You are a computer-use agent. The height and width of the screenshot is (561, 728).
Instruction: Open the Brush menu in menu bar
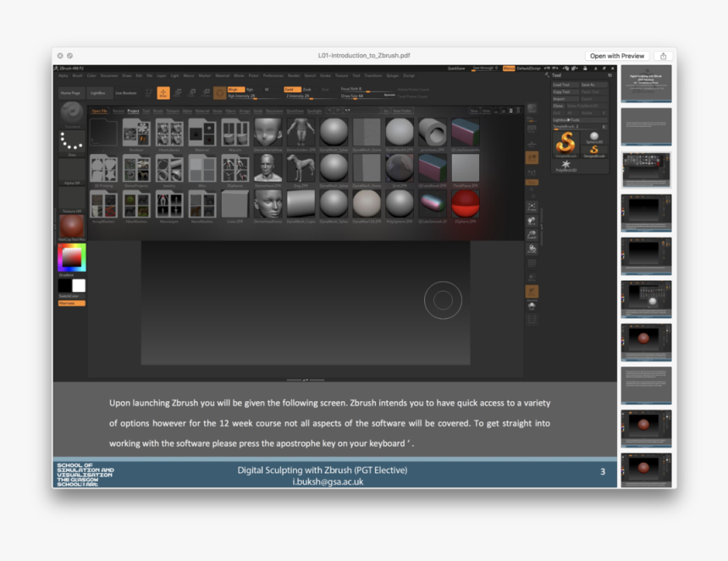click(78, 75)
